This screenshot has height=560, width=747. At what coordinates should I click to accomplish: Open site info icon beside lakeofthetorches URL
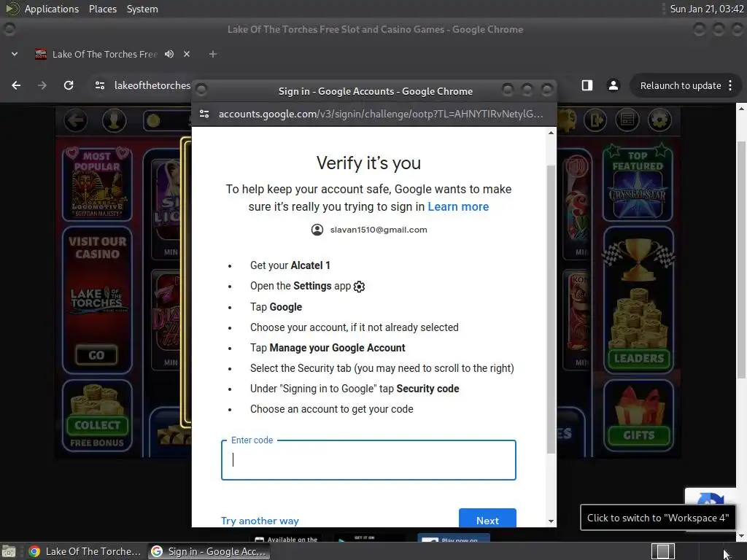point(99,85)
